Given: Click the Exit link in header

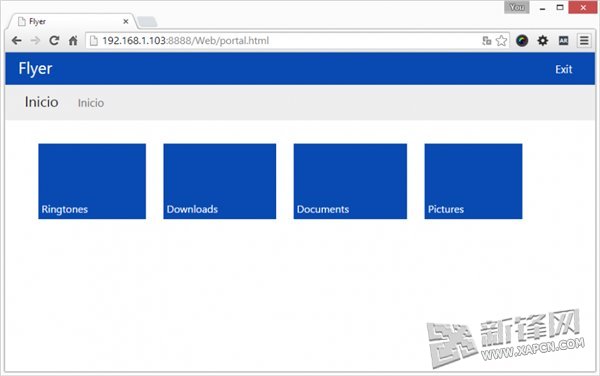Looking at the screenshot, I should [x=564, y=69].
